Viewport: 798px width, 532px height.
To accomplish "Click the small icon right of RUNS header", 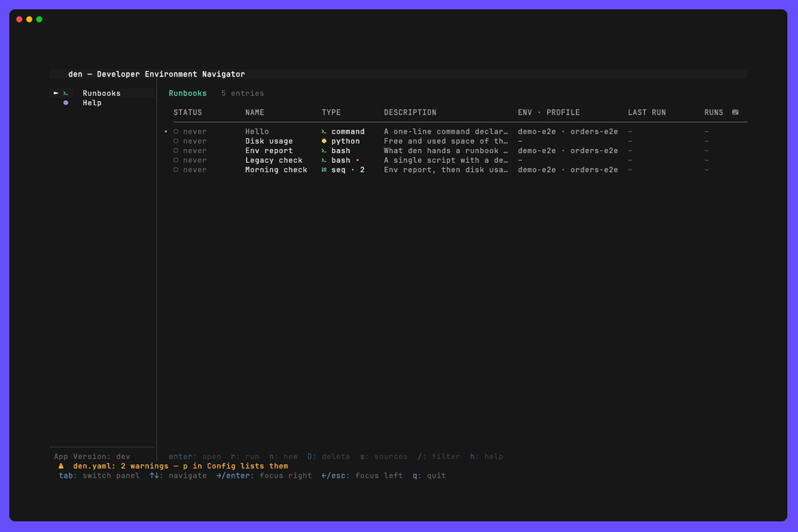I will [x=735, y=112].
